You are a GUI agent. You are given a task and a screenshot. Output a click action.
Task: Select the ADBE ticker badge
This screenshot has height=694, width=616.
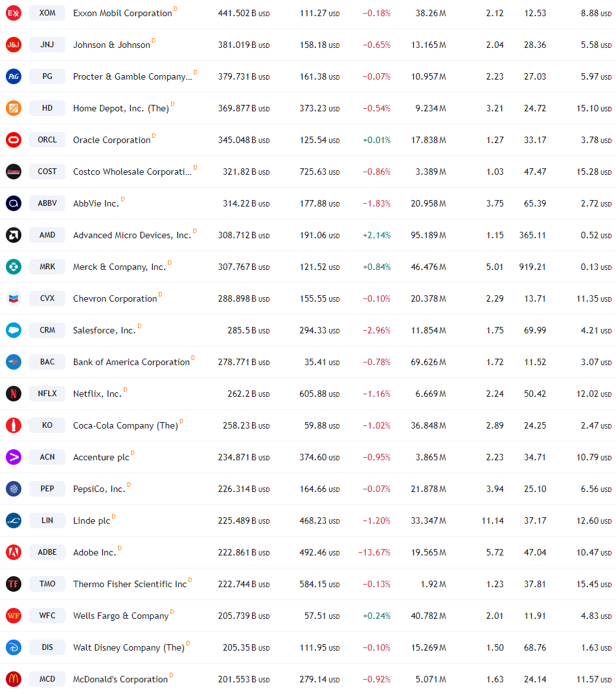click(47, 552)
